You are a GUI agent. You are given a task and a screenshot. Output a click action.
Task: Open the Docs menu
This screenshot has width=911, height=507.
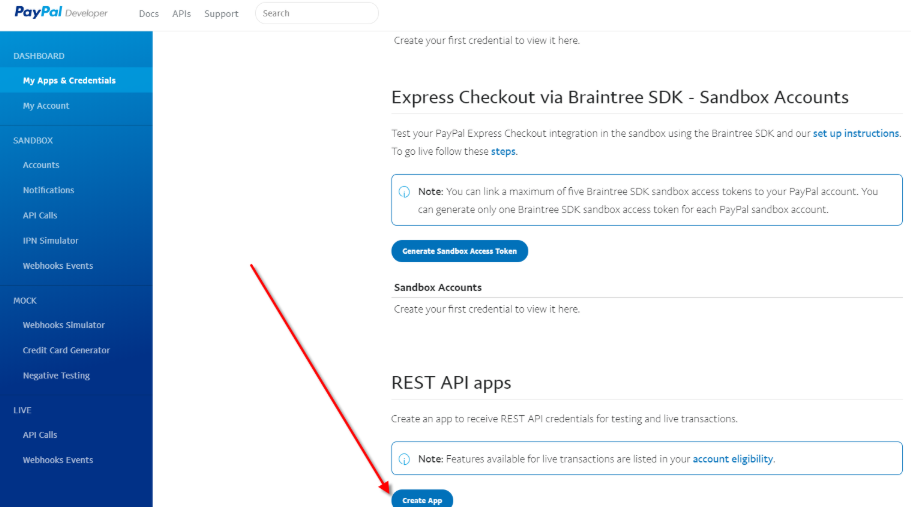coord(149,13)
